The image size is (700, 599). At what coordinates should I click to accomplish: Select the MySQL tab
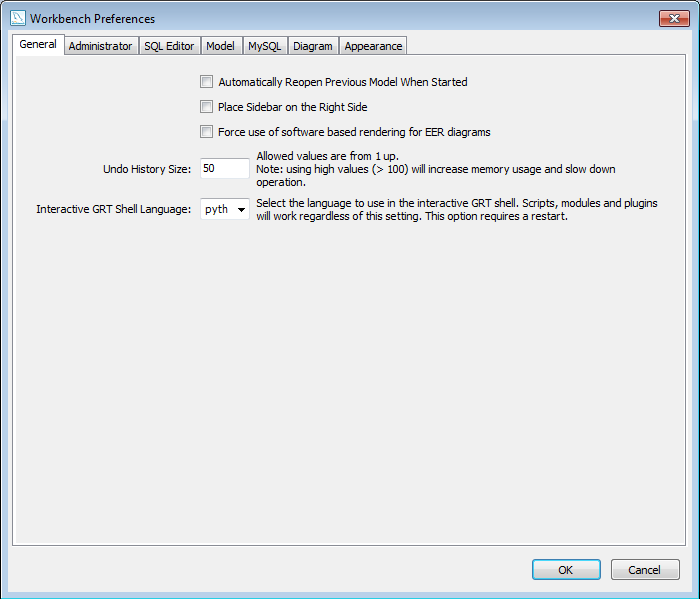tap(264, 46)
